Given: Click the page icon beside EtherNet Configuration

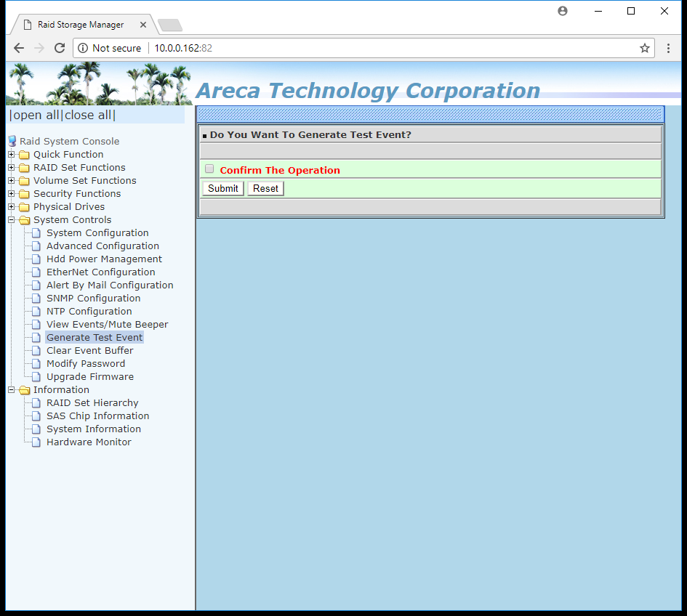Looking at the screenshot, I should [x=36, y=272].
